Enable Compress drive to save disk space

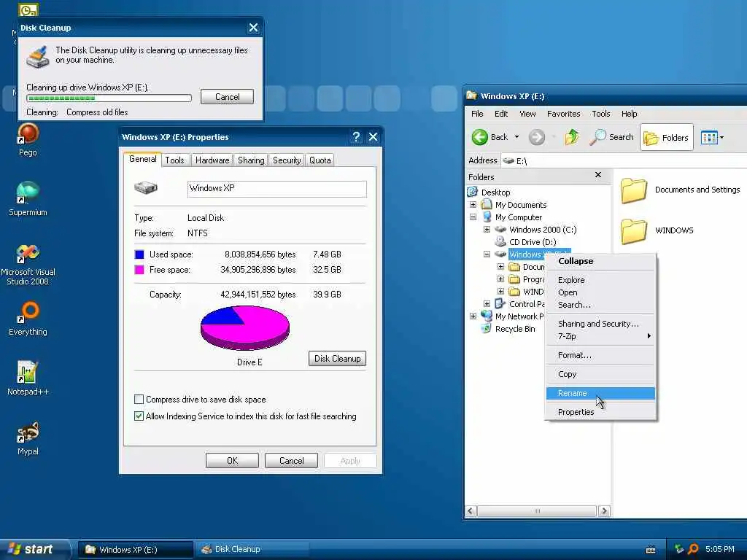click(139, 400)
